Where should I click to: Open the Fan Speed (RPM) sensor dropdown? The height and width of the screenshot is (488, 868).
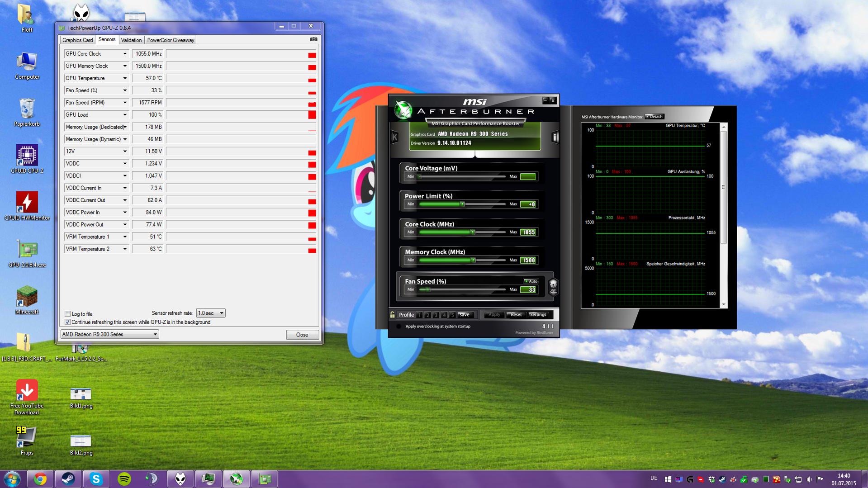coord(125,103)
